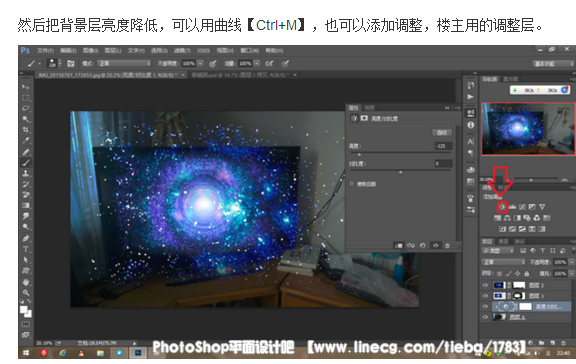Open the Character panel icon
The width and height of the screenshot is (576, 364).
[471, 141]
